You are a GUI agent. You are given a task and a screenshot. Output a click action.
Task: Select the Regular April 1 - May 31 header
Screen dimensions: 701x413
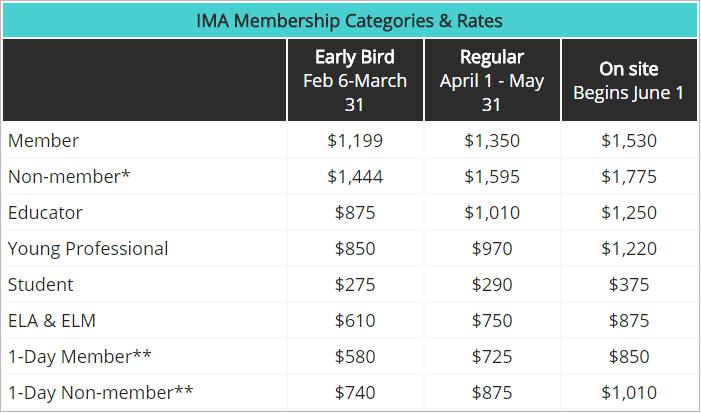point(492,80)
